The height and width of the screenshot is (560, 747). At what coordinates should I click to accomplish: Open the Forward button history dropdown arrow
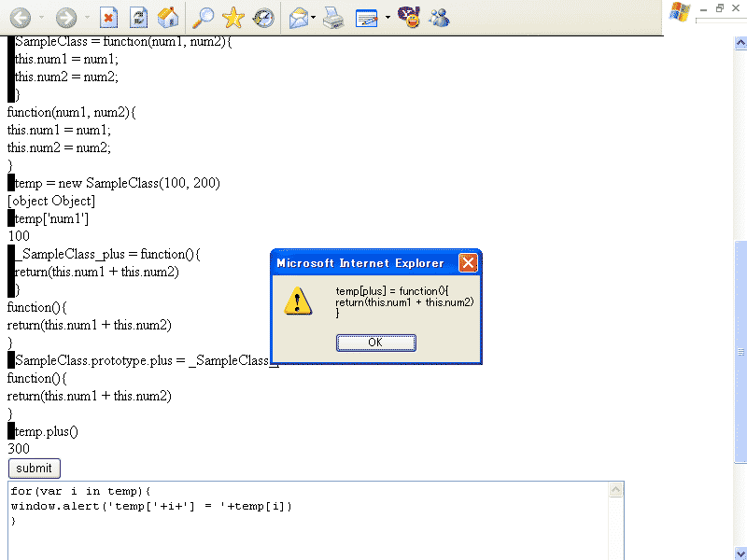(x=87, y=18)
